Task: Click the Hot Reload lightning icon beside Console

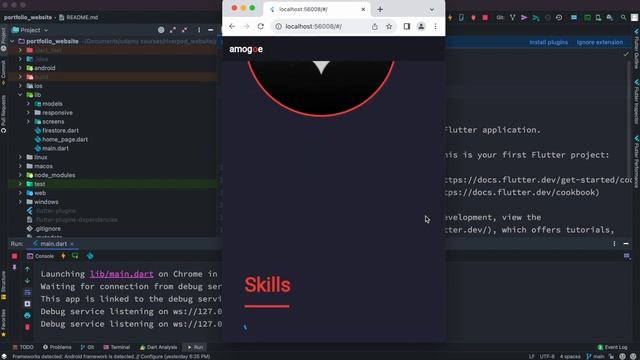Action: coord(63,256)
